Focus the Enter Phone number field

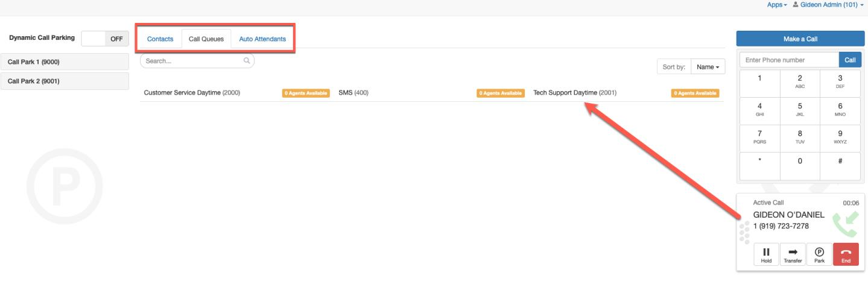coord(789,60)
